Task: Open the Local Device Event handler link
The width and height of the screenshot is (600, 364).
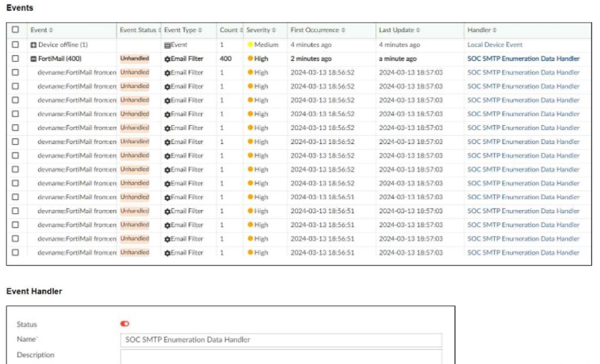Action: coord(494,45)
